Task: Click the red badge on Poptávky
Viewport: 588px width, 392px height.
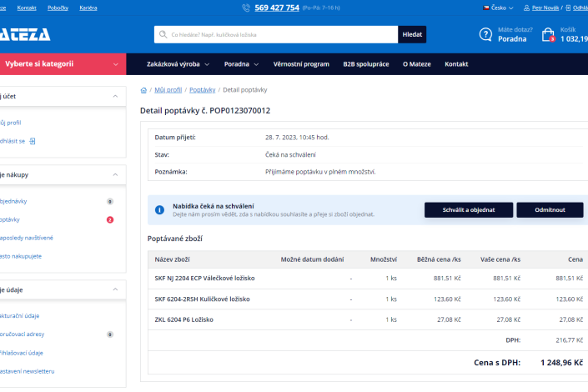Action: pos(110,220)
